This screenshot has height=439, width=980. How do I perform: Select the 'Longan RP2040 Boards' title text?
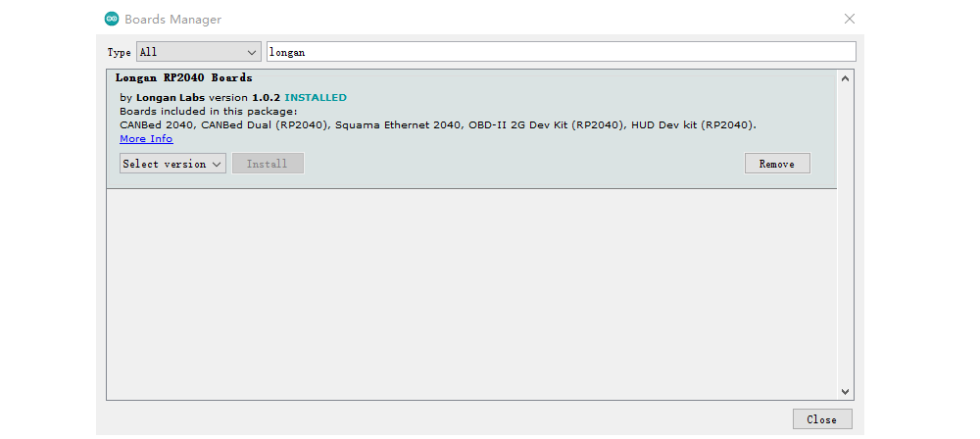(184, 78)
